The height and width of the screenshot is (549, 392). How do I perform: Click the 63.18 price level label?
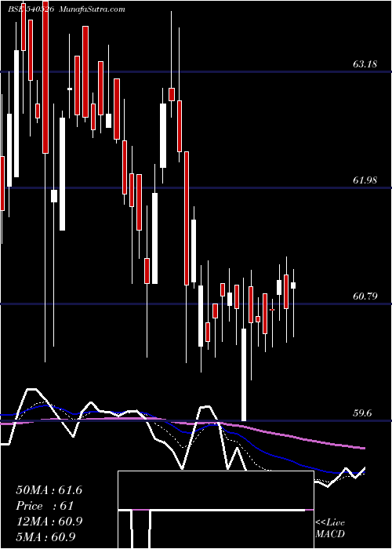[x=365, y=64]
